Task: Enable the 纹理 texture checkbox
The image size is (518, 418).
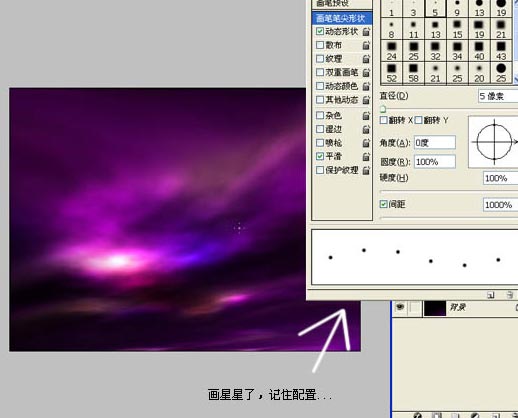Action: tap(320, 59)
